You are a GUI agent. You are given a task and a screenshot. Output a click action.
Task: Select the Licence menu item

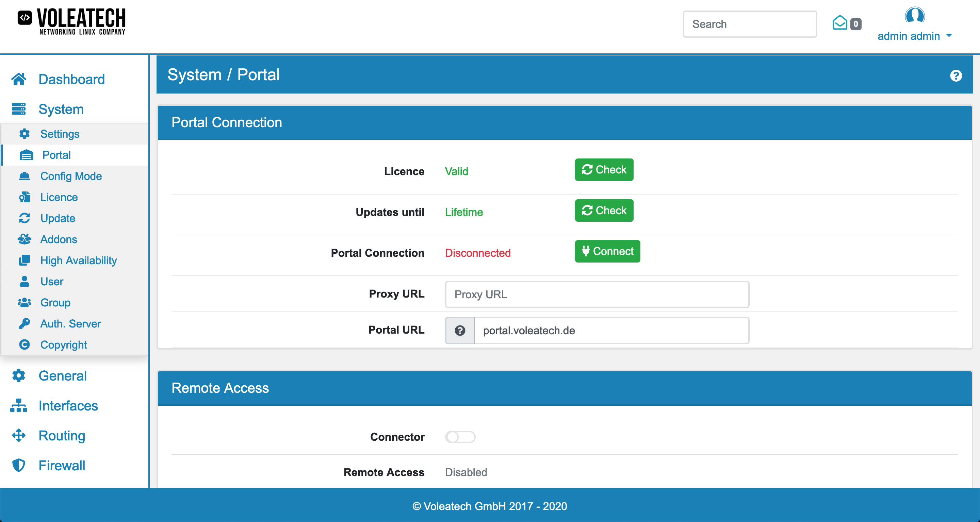point(58,197)
